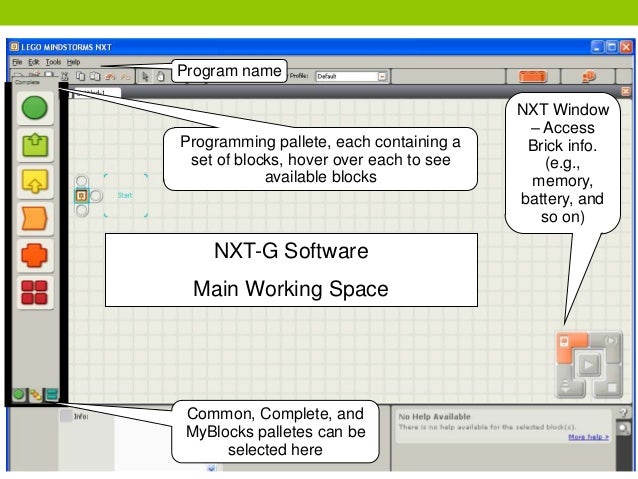Open the Flow orange flag palette
Viewport: 638px width, 479px height.
(x=35, y=219)
